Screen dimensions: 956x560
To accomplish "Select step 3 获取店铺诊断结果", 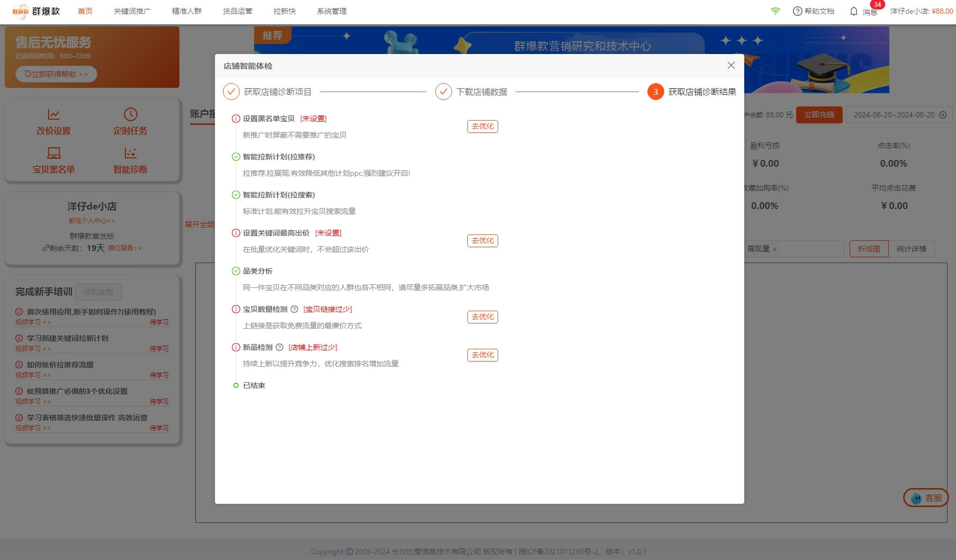I will point(692,92).
